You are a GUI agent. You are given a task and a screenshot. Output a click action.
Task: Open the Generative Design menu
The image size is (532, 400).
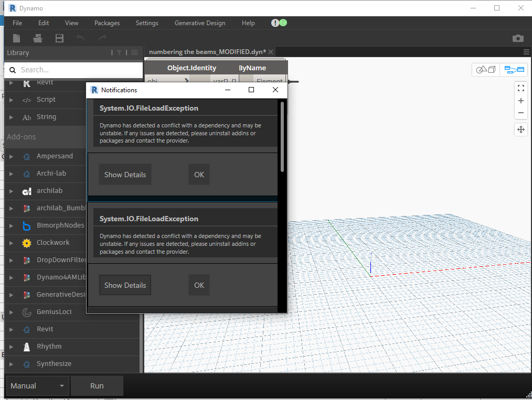[200, 23]
